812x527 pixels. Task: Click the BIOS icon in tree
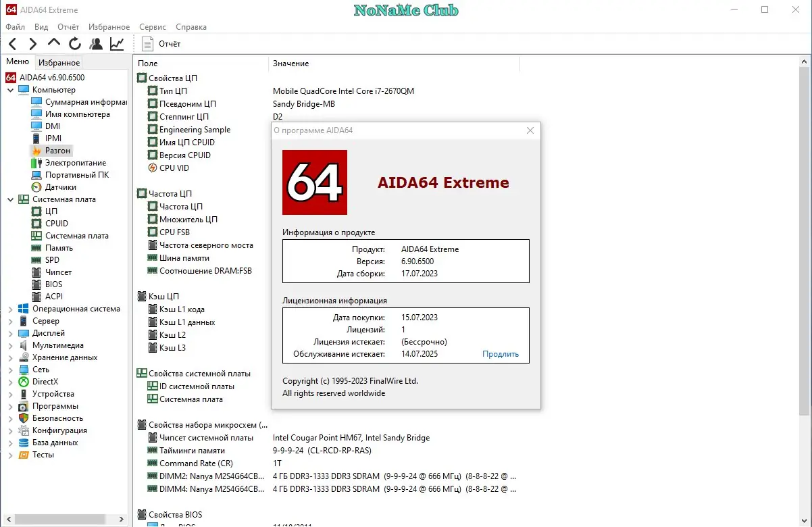[36, 284]
